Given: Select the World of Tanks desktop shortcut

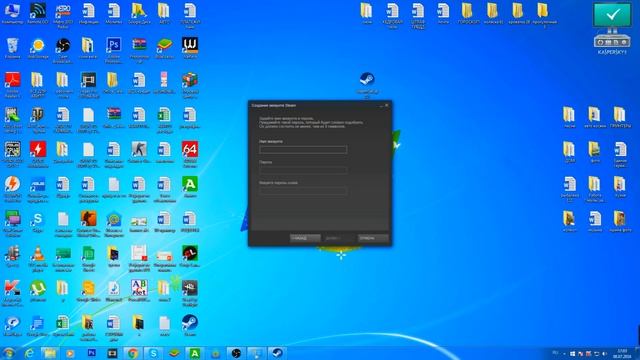Looking at the screenshot, I should click(38, 120).
